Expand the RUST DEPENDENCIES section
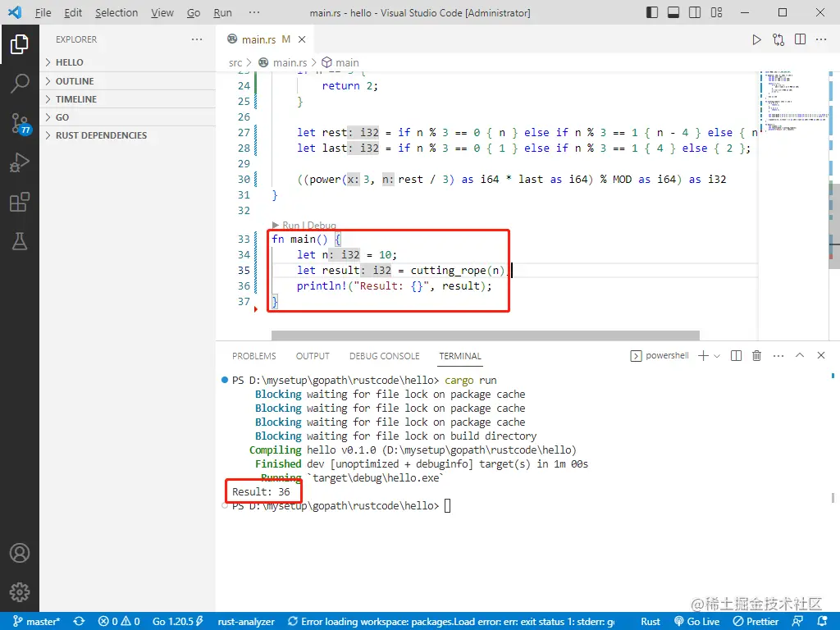840x630 pixels. (x=128, y=135)
